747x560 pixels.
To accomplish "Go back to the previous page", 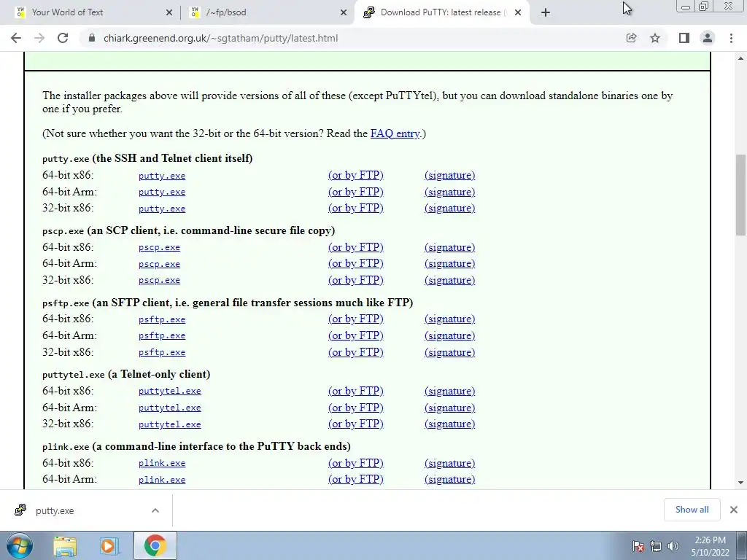I will click(x=16, y=38).
